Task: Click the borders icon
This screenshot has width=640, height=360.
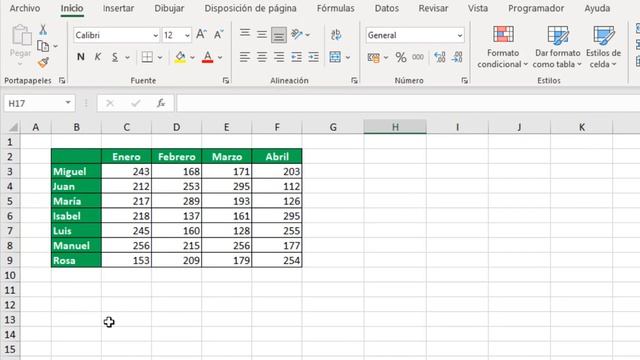Action: click(147, 57)
